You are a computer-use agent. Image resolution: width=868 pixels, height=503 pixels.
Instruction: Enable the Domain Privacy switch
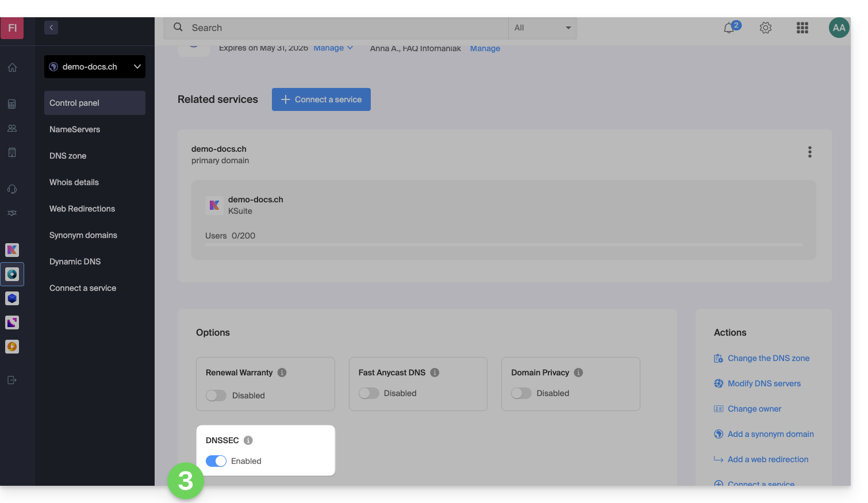(x=521, y=393)
